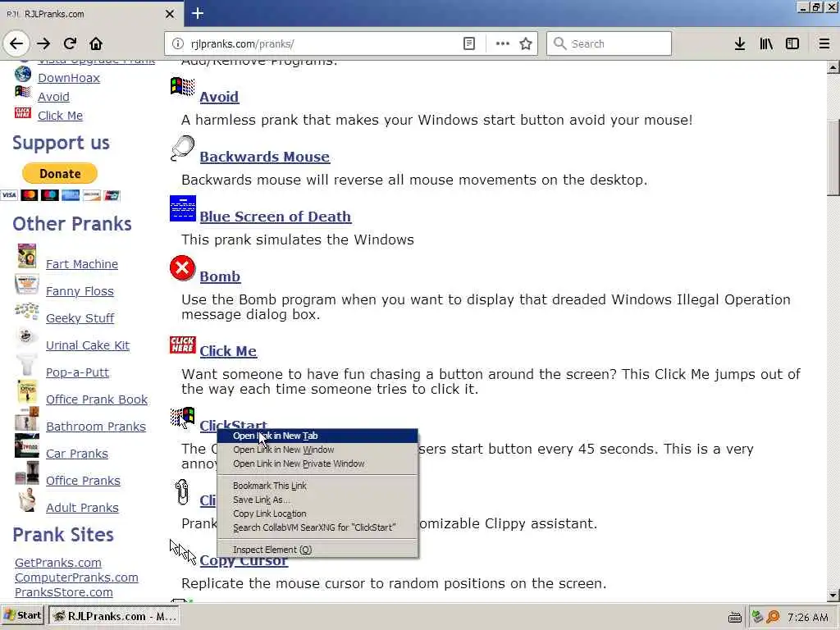Visit PranksStore.com link
Screen dimensions: 840x630
(64, 592)
